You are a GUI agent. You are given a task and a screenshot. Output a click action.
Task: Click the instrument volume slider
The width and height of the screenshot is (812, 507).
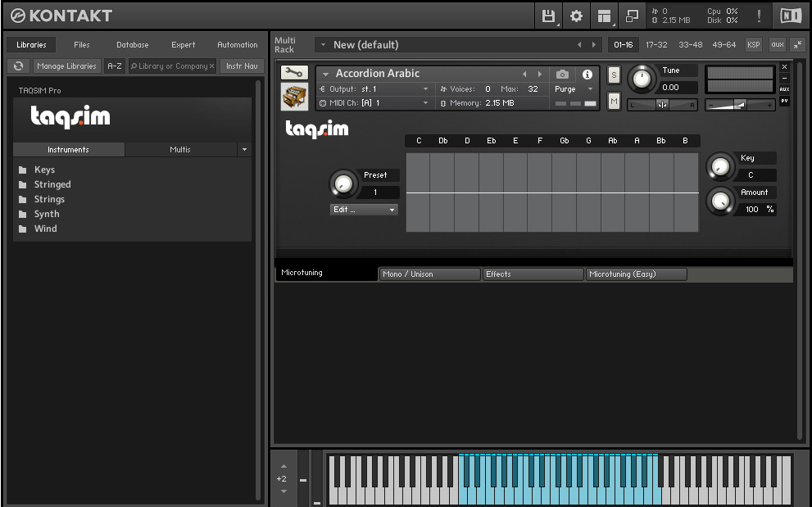pos(740,105)
